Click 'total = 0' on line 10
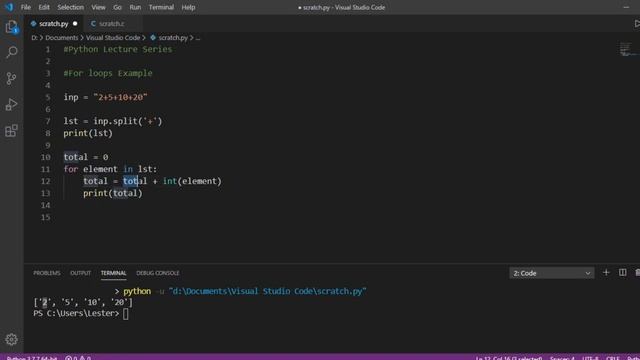640x360 pixels. tap(86, 157)
